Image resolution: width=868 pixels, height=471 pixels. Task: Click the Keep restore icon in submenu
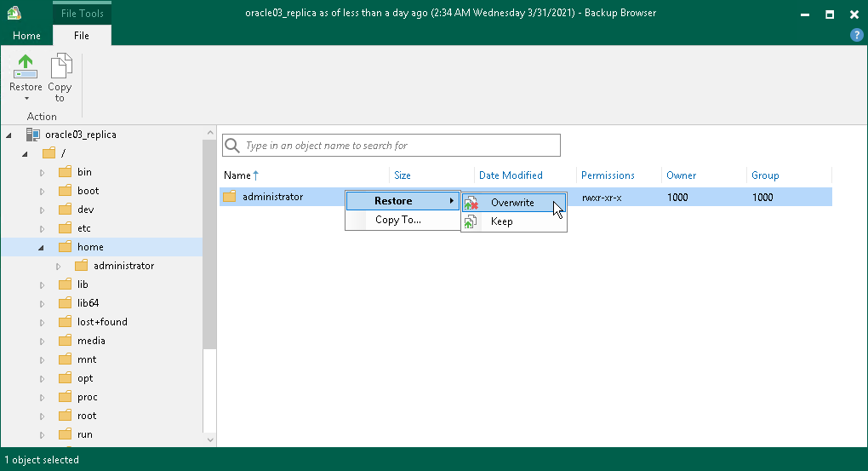click(471, 221)
